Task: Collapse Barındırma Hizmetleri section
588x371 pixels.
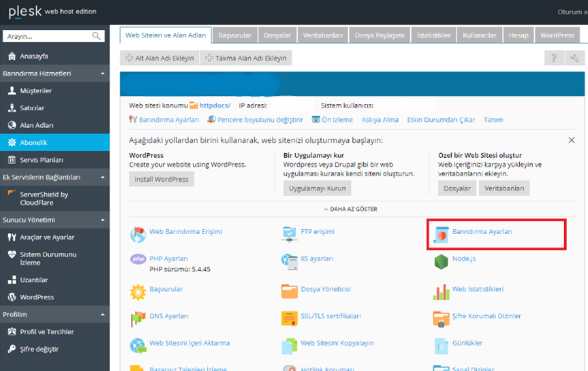Action: [x=102, y=74]
